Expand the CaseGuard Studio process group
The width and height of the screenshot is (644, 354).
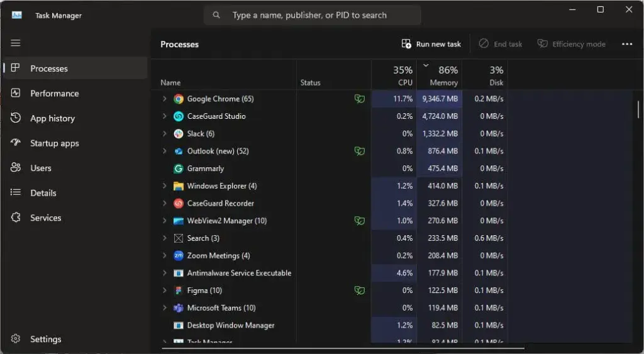[164, 116]
